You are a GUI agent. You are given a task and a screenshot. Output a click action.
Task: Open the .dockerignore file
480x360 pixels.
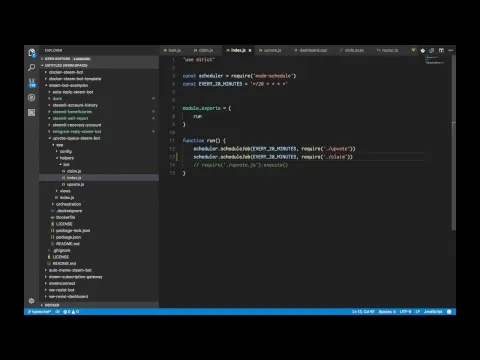99,211
